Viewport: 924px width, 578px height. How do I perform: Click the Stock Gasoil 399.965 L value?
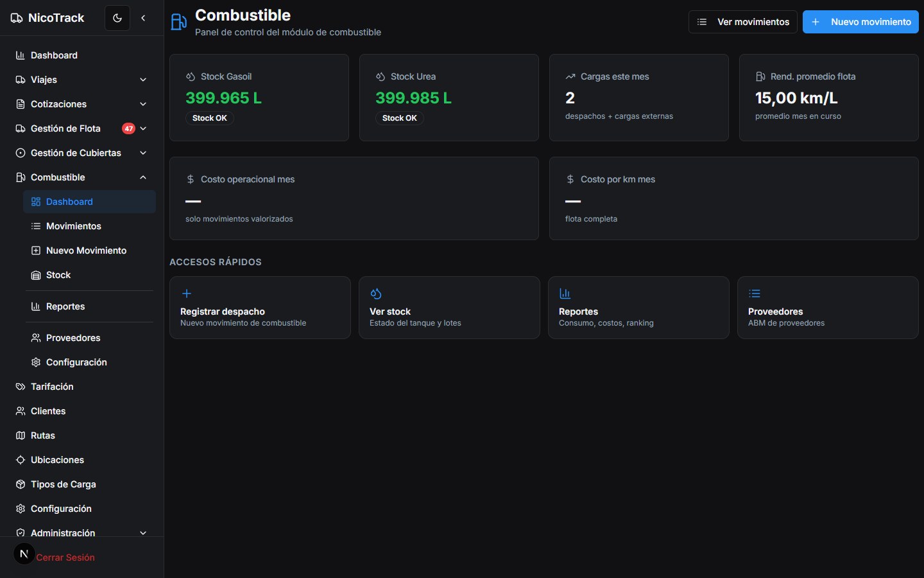coord(223,98)
